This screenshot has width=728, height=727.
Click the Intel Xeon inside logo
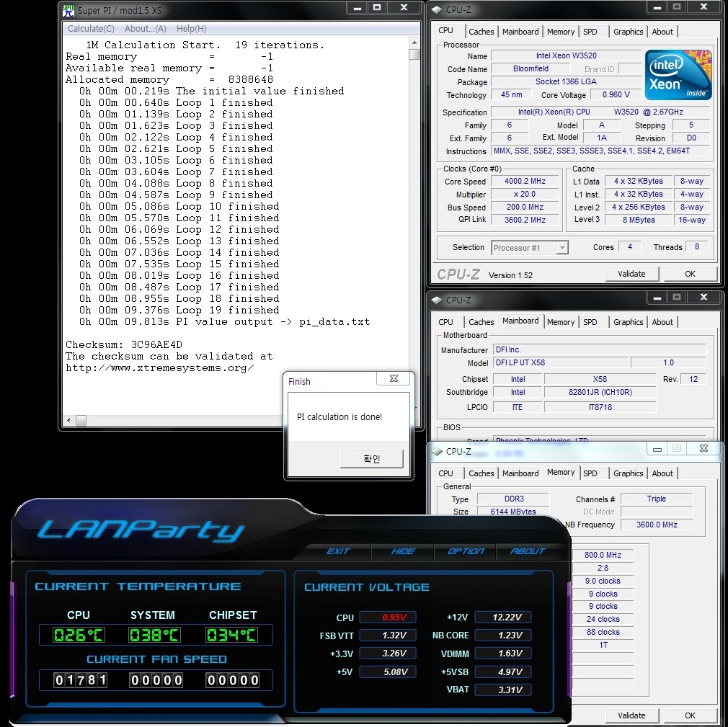(678, 75)
